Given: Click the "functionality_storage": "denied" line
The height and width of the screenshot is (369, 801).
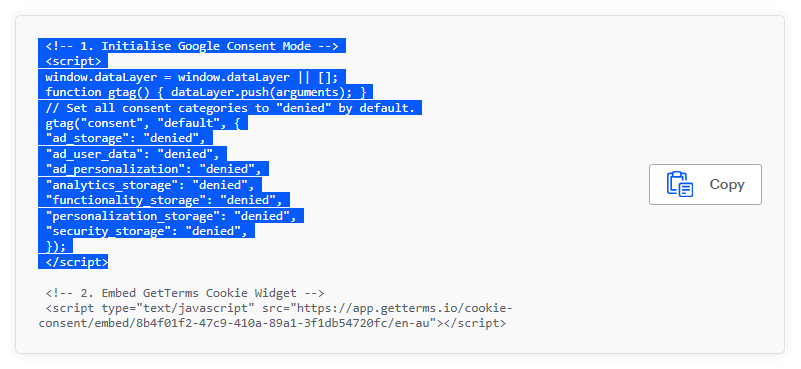Looking at the screenshot, I should click(x=164, y=200).
